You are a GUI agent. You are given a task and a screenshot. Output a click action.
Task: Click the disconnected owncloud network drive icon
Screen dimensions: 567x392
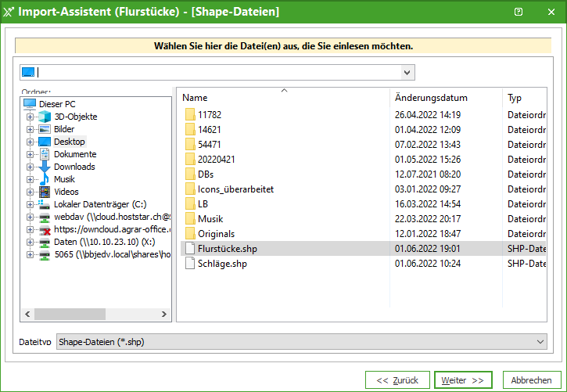45,229
